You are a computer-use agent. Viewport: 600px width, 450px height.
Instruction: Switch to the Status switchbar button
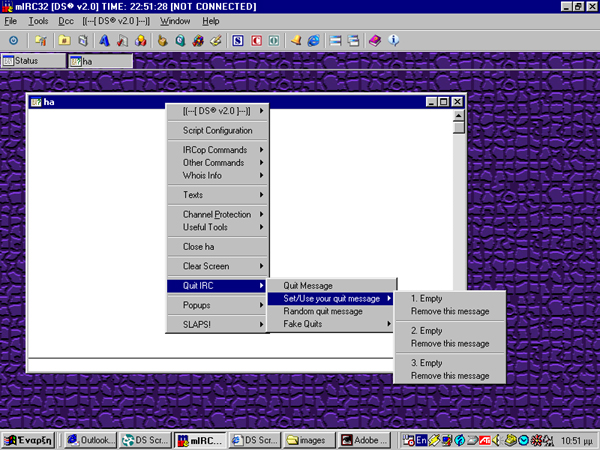click(x=33, y=61)
